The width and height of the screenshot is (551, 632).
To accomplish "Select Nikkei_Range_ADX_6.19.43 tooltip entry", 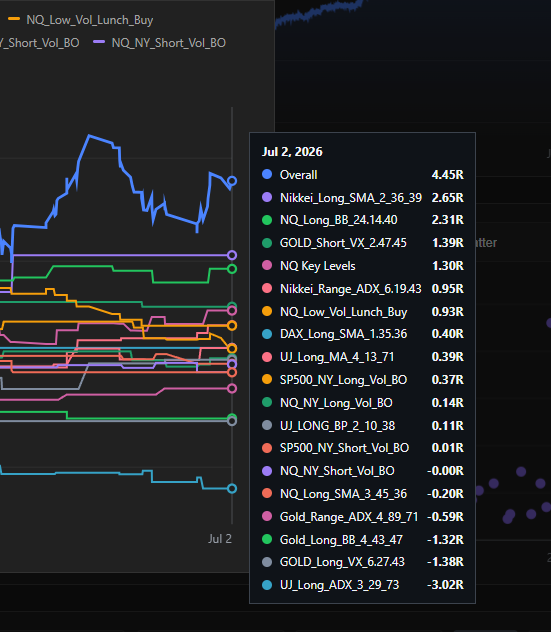I will pyautogui.click(x=351, y=289).
